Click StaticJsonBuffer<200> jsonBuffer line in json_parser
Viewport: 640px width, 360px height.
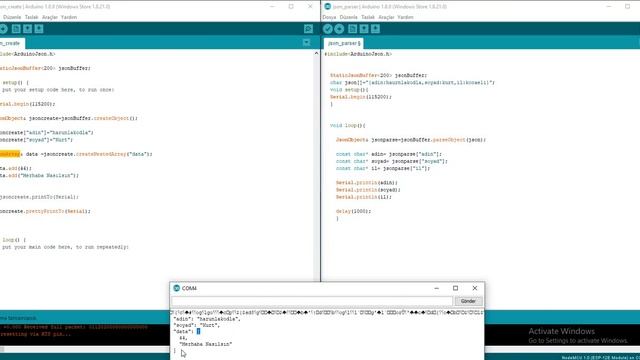(378, 75)
